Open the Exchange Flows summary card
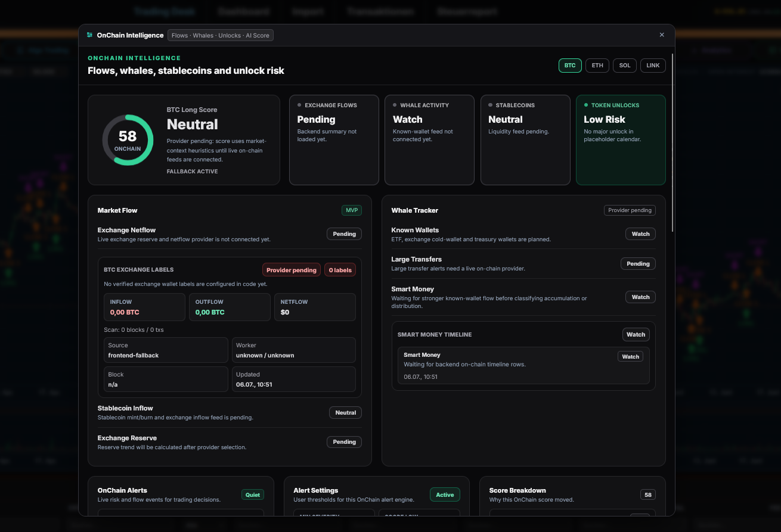 334,140
